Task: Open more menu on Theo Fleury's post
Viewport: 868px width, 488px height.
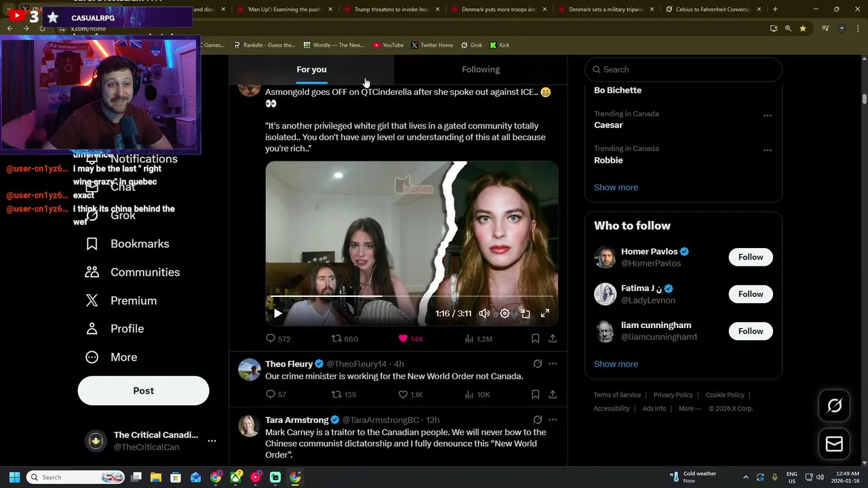Action: (x=553, y=364)
